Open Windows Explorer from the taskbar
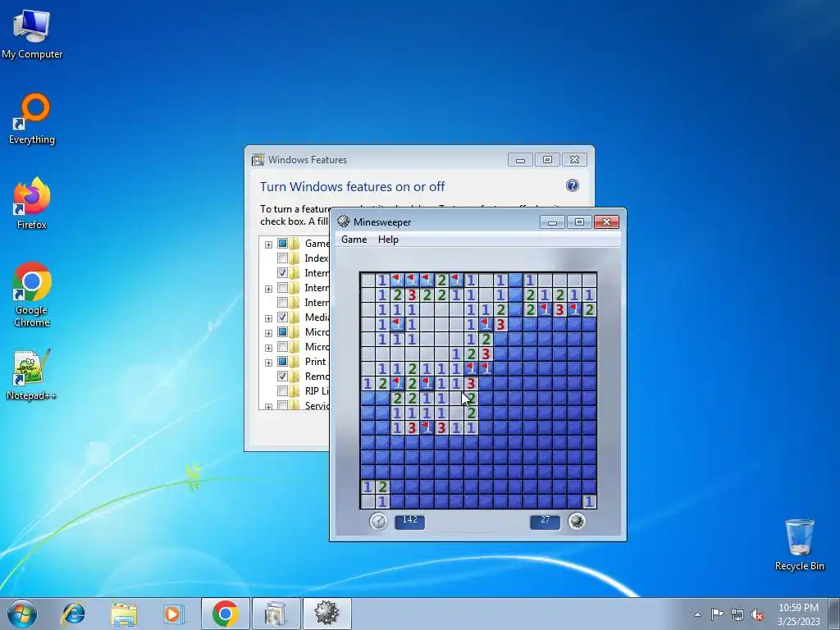The width and height of the screenshot is (840, 630). [124, 614]
